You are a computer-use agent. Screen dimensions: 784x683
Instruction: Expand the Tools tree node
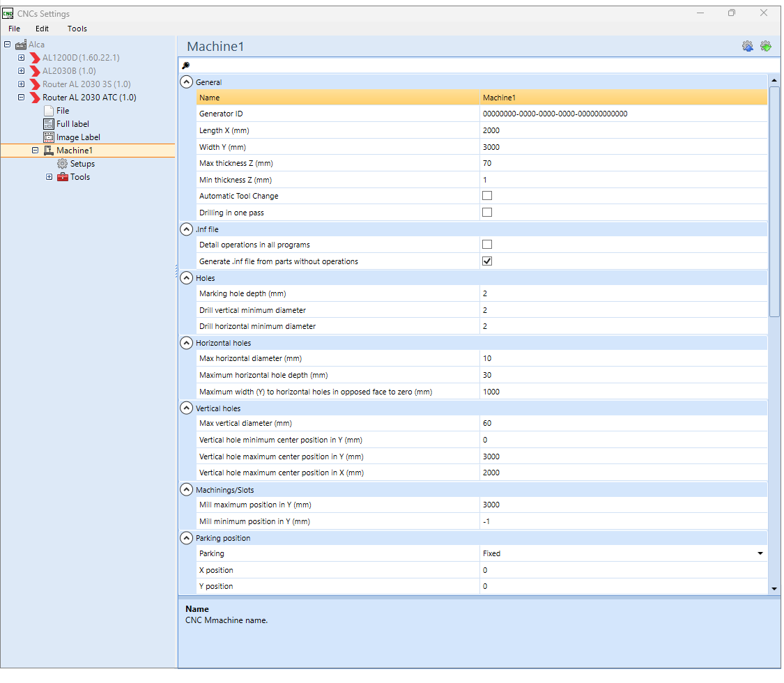(x=49, y=177)
